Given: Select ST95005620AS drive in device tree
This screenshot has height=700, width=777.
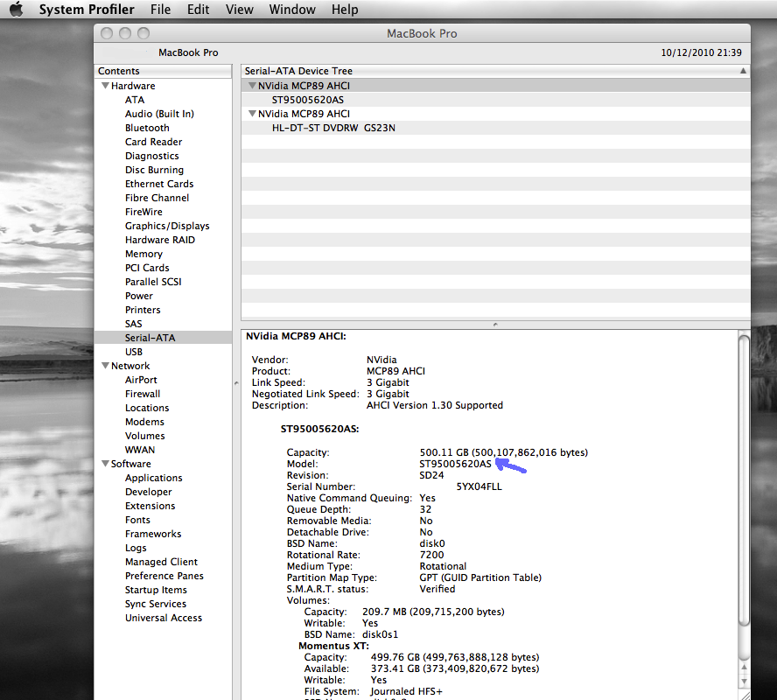Looking at the screenshot, I should [x=308, y=100].
